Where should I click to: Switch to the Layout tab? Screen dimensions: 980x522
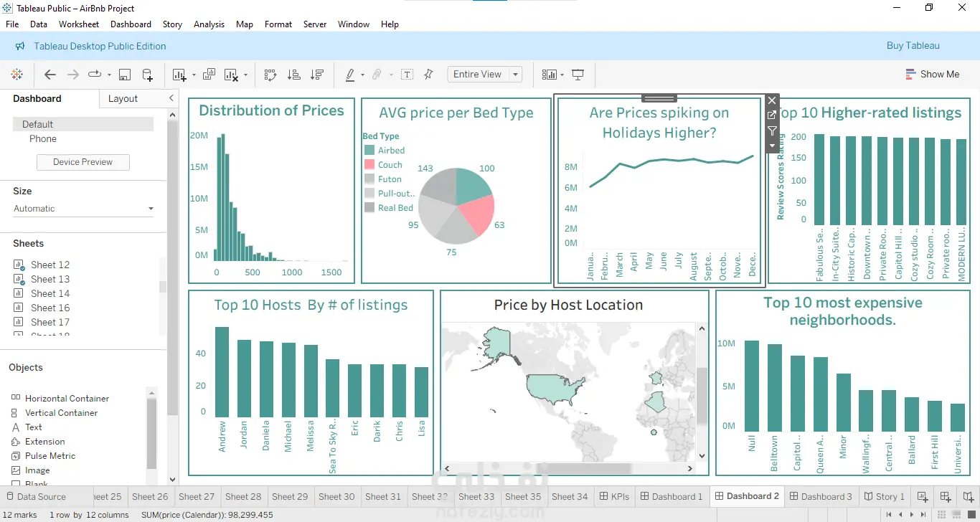click(x=123, y=99)
